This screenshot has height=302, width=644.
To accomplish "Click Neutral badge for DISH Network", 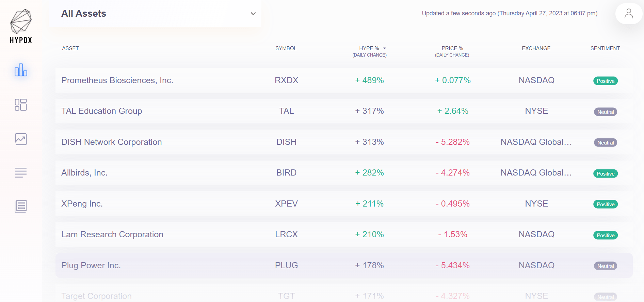I will point(606,143).
